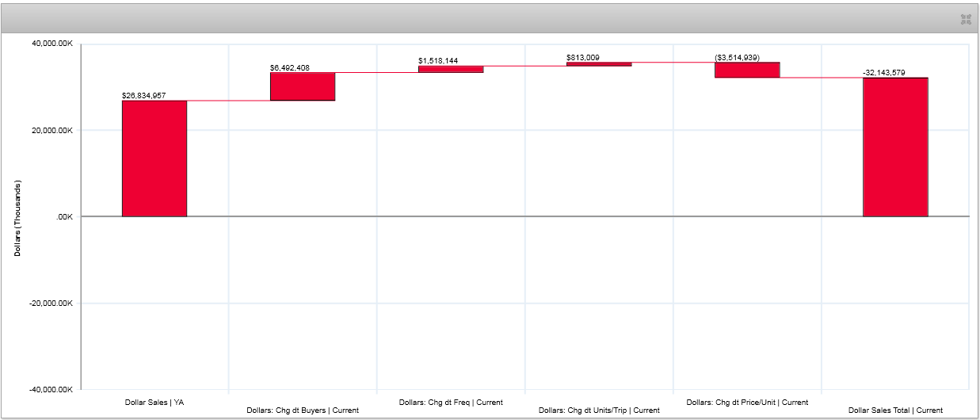The height and width of the screenshot is (420, 980).
Task: Click 'Dollars: Chg dt Units/Trip | Current' label
Action: pos(599,410)
